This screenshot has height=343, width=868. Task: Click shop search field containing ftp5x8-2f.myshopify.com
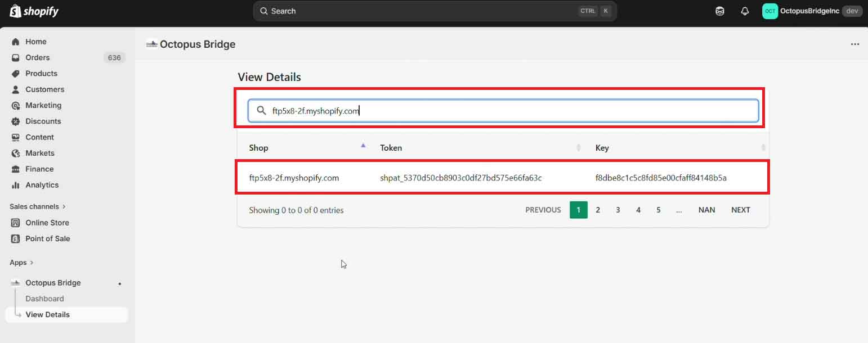coord(503,111)
